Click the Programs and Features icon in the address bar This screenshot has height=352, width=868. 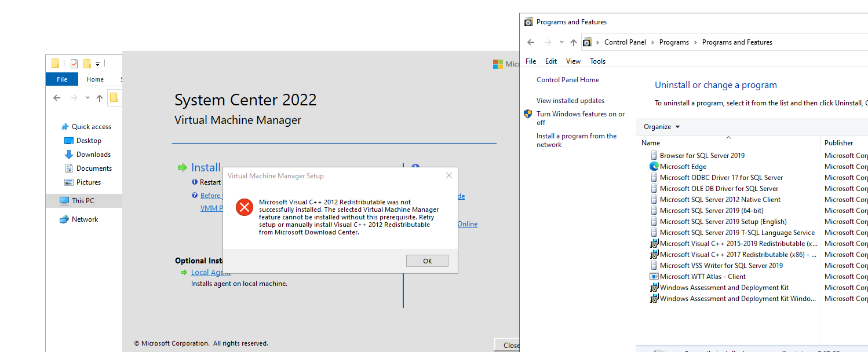coord(588,42)
